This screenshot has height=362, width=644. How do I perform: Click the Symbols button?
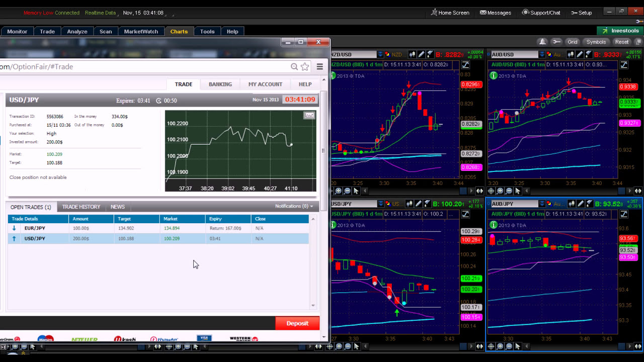[596, 42]
